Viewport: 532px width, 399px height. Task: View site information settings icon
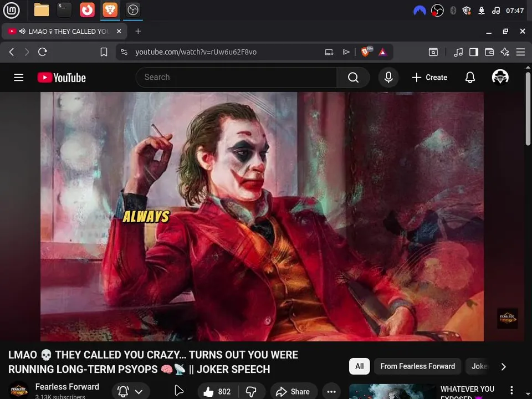[x=124, y=52]
